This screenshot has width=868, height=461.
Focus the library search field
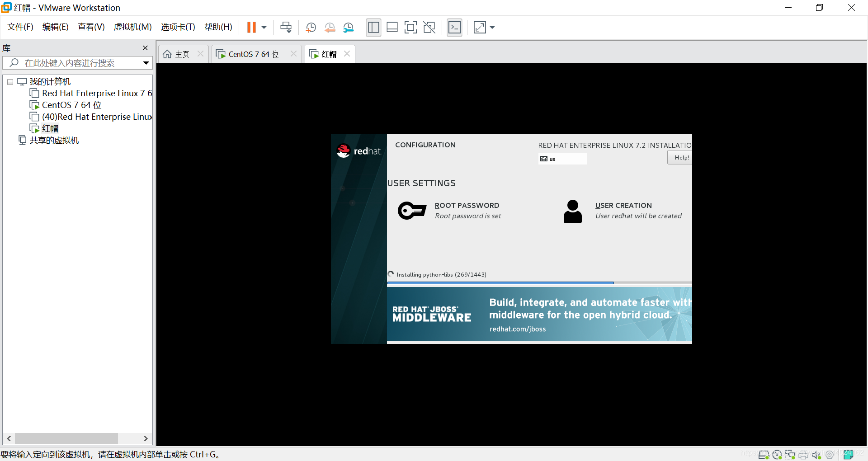pyautogui.click(x=75, y=63)
